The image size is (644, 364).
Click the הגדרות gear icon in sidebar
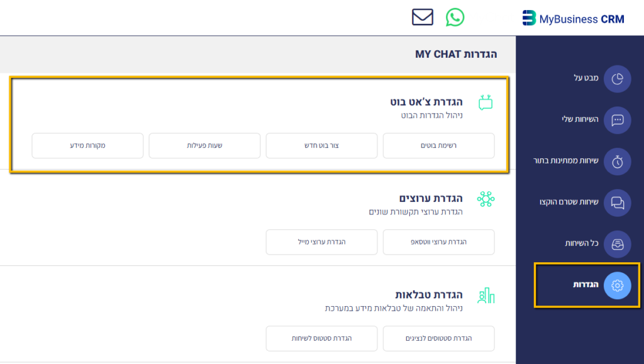point(617,285)
